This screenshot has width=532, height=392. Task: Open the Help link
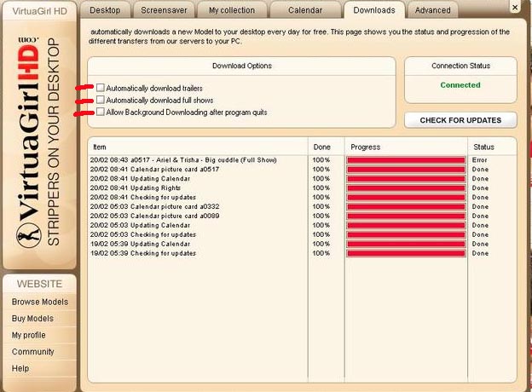click(x=20, y=368)
